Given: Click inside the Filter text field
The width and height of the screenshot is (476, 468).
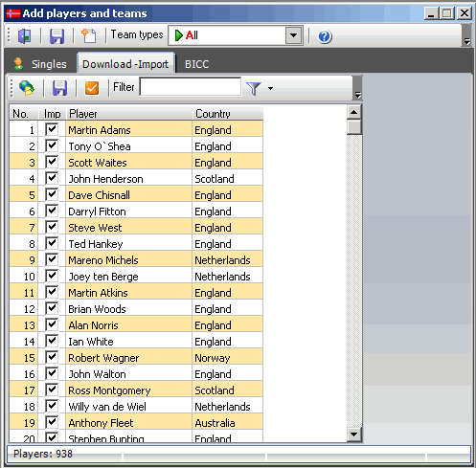Looking at the screenshot, I should (191, 87).
